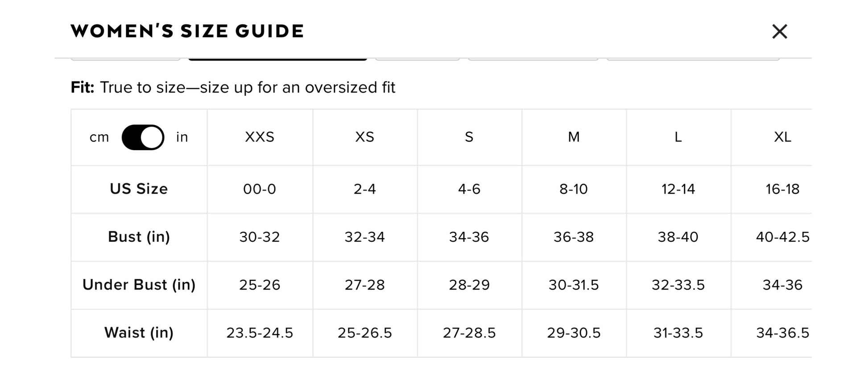
Task: Click the S size column header
Action: pos(469,137)
